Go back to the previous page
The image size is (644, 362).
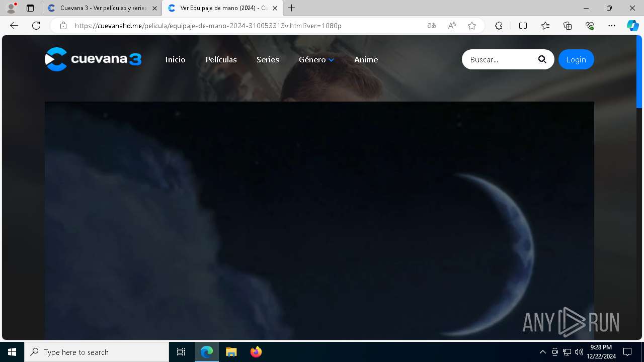click(14, 26)
